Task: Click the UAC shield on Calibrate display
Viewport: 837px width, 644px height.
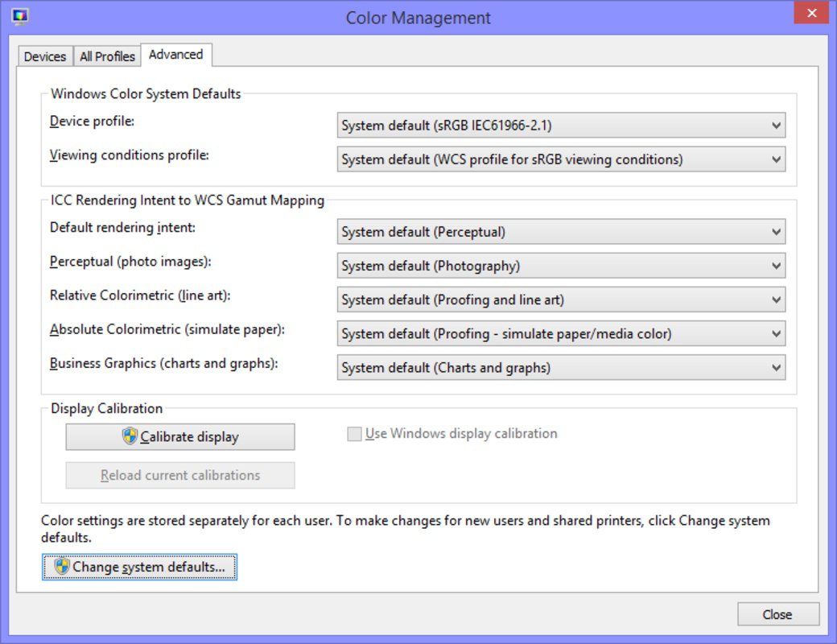Action: tap(131, 436)
